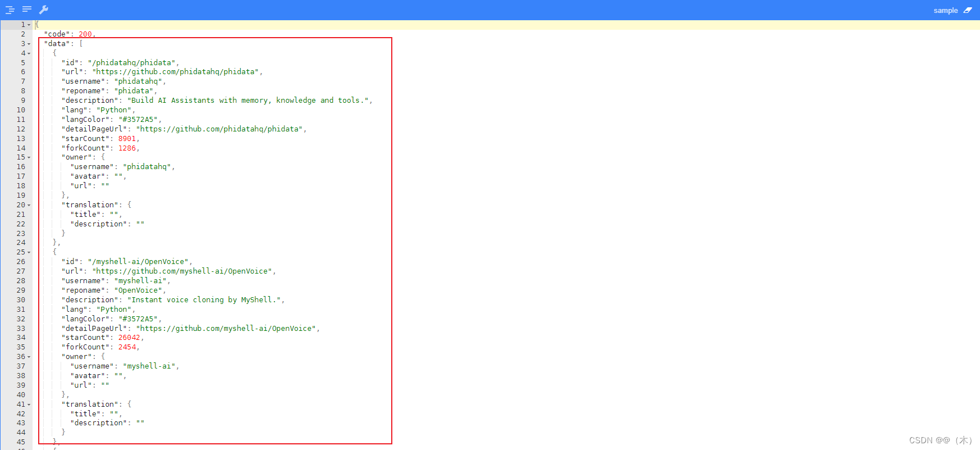Viewport: 980px width, 450px height.
Task: Fold the first array object at line 4
Action: 29,53
